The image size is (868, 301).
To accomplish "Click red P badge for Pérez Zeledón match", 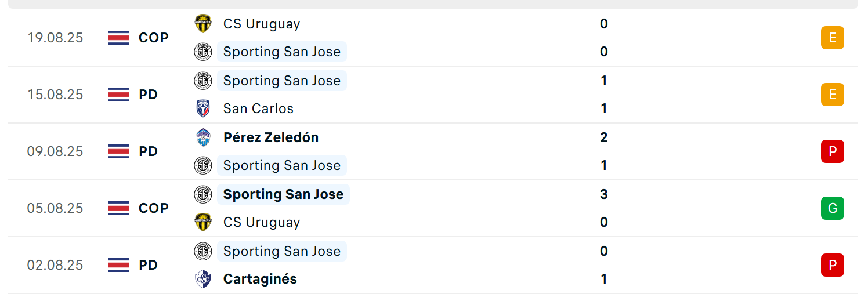I will tap(833, 151).
